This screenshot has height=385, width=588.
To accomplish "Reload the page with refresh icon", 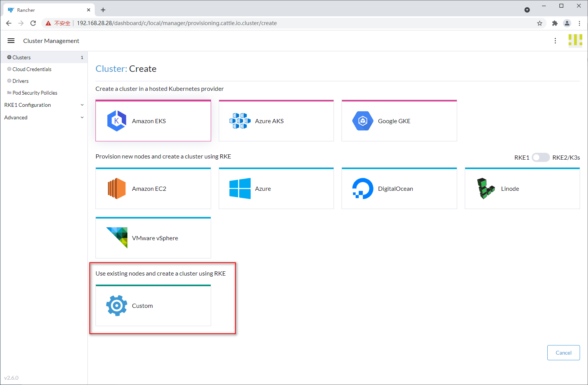I will [x=33, y=23].
